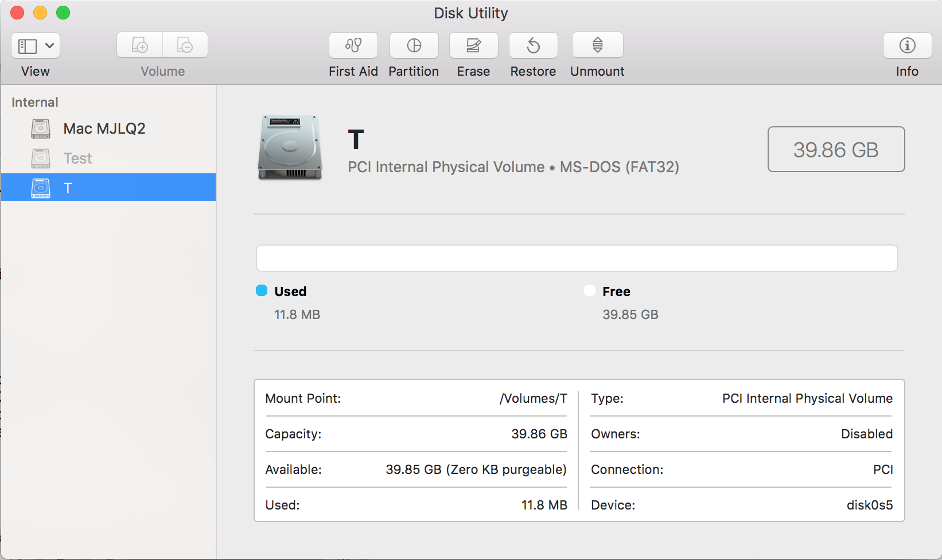
Task: Click the Free space amount 39.85 GB
Action: click(630, 314)
